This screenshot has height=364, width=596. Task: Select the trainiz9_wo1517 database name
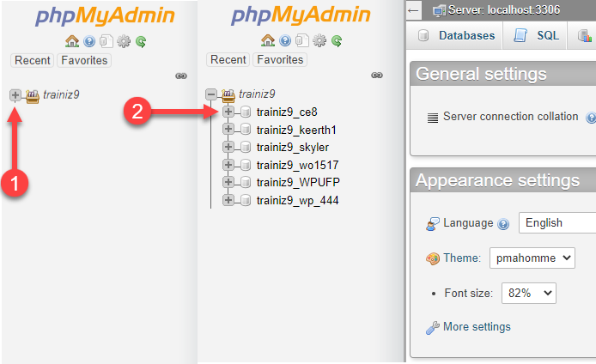point(298,166)
